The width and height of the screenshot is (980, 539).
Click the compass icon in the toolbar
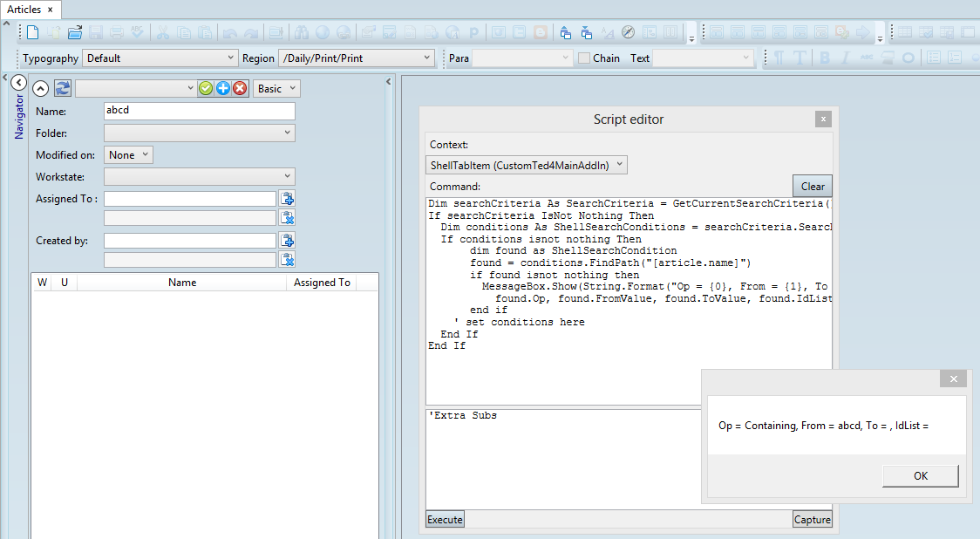(628, 32)
